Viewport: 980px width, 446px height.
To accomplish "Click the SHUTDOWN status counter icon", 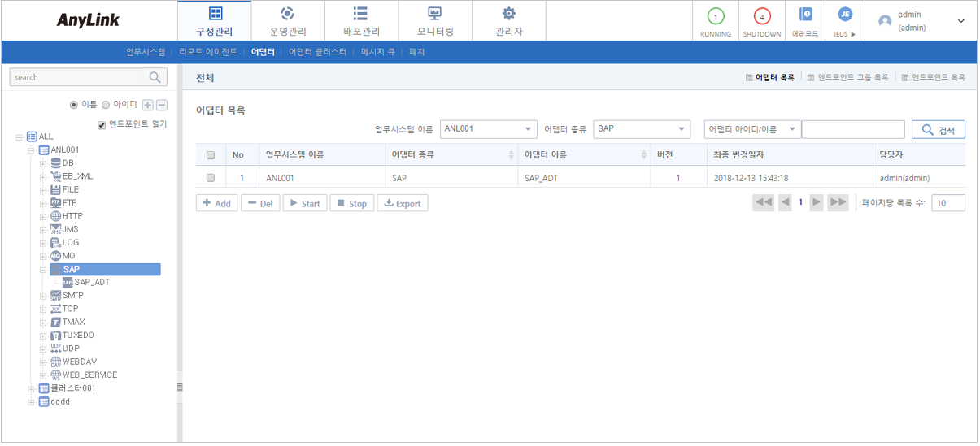I will (x=761, y=17).
